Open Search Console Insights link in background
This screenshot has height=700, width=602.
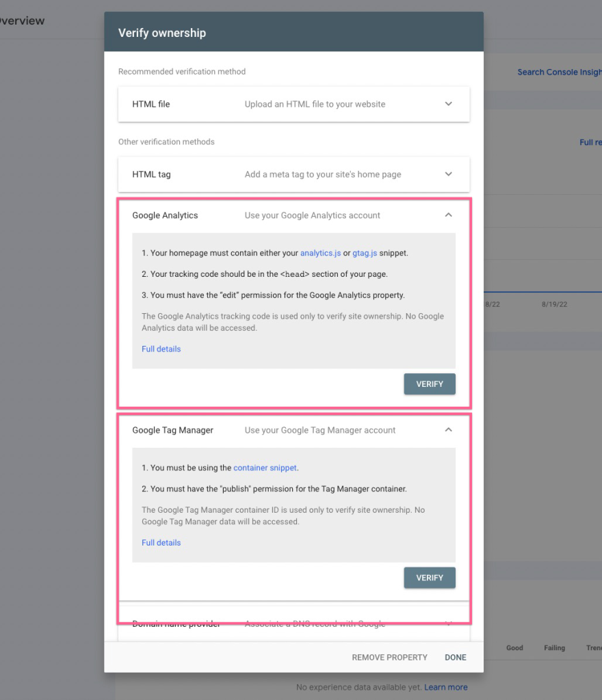coord(560,72)
